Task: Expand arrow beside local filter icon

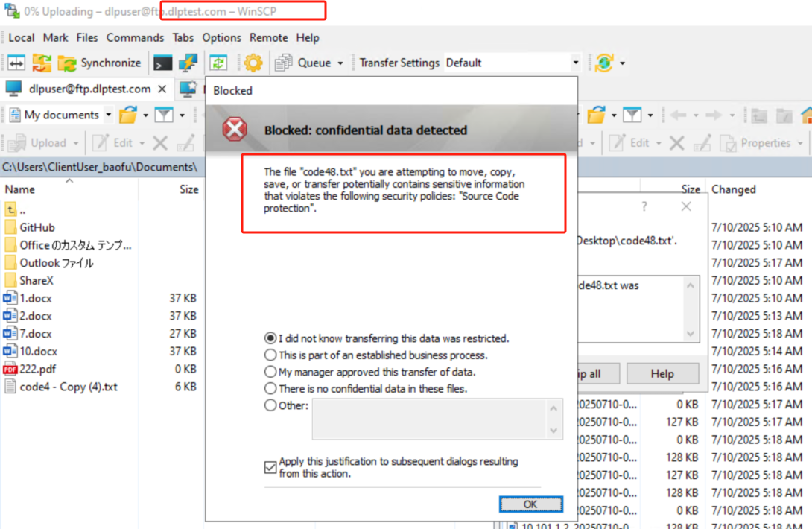Action: coord(182,115)
